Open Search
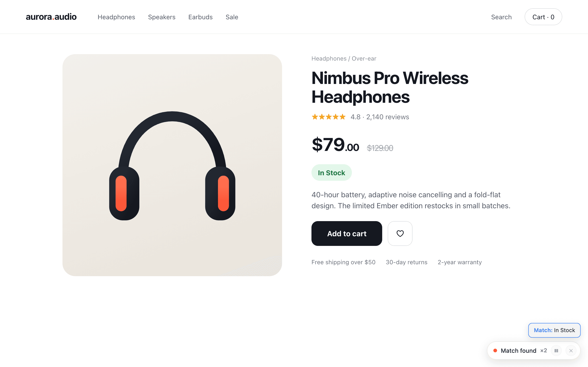 501,17
